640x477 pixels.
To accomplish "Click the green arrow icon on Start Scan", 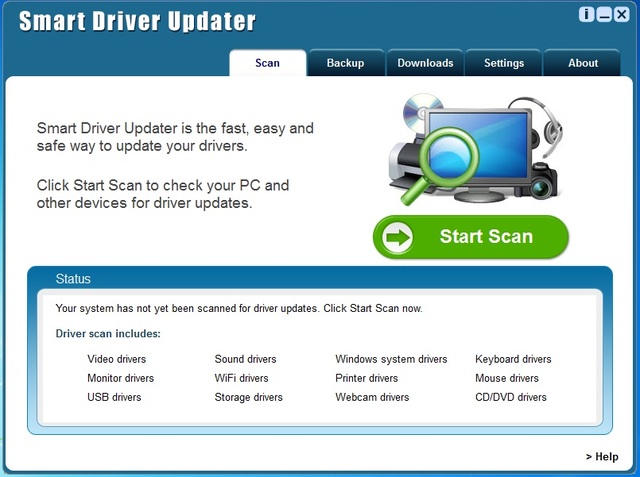I will point(398,237).
